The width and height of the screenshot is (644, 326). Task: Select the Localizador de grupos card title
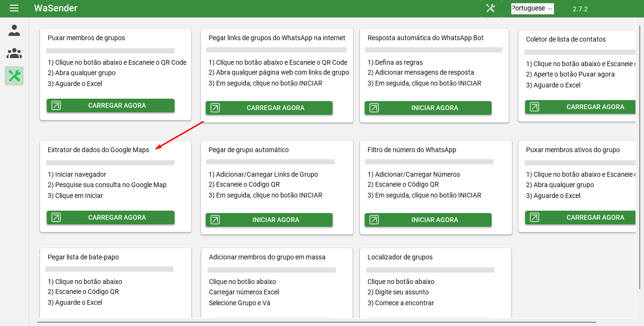pyautogui.click(x=400, y=257)
